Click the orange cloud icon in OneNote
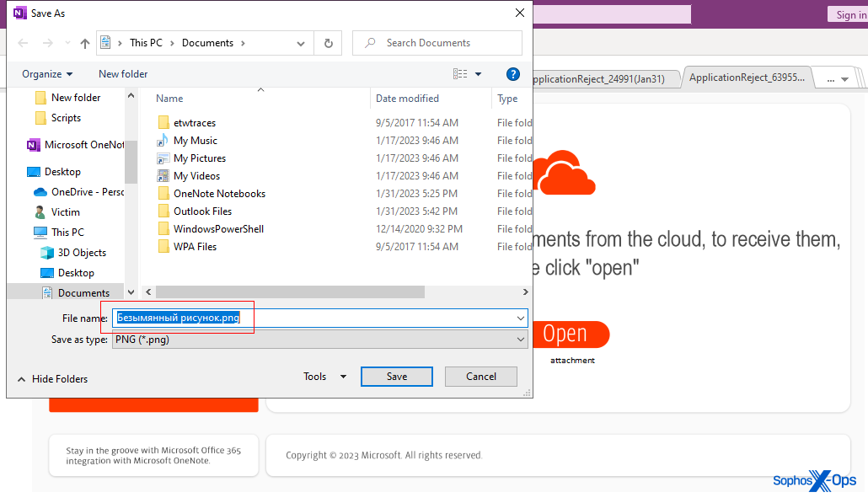This screenshot has height=503, width=868. [x=564, y=173]
